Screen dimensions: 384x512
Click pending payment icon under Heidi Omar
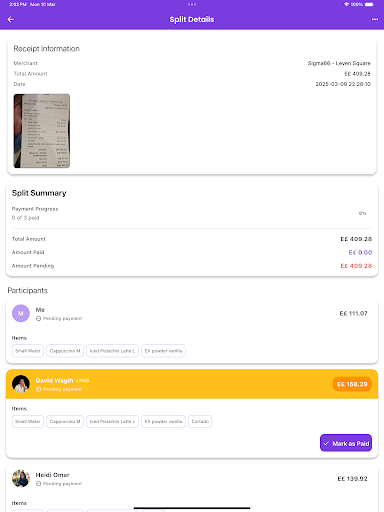(x=38, y=484)
